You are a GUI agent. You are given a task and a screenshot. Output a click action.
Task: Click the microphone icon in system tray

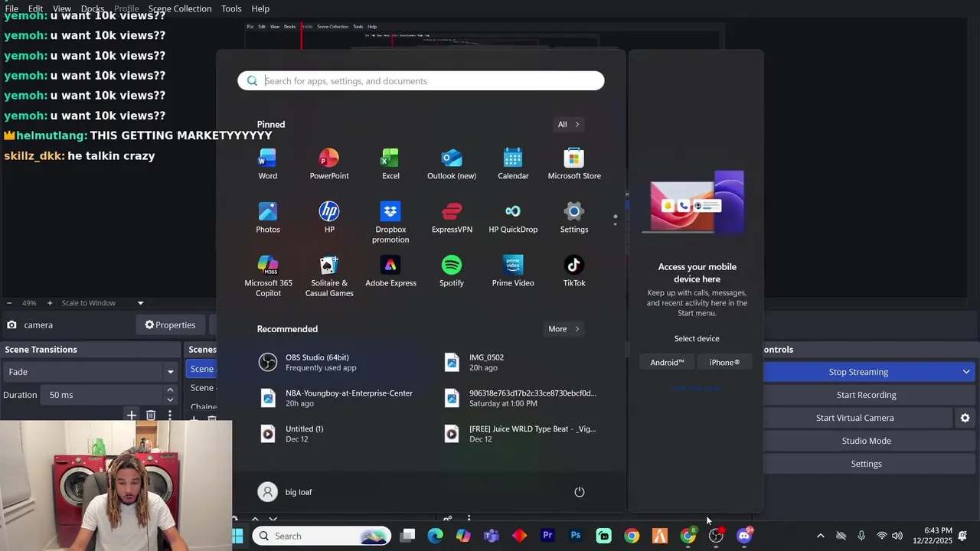[861, 536]
